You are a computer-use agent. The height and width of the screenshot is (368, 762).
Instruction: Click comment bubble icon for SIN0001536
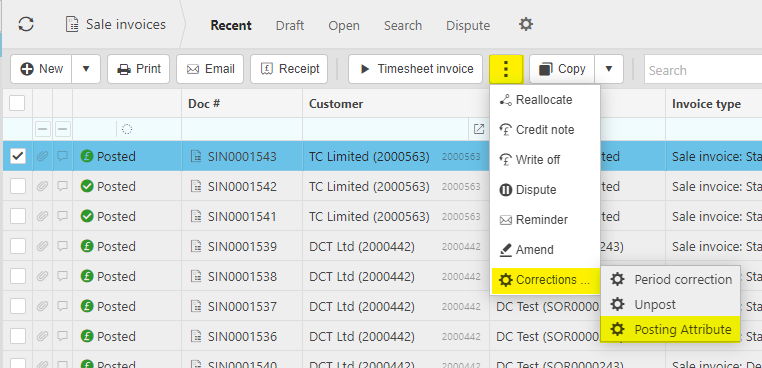tap(62, 336)
